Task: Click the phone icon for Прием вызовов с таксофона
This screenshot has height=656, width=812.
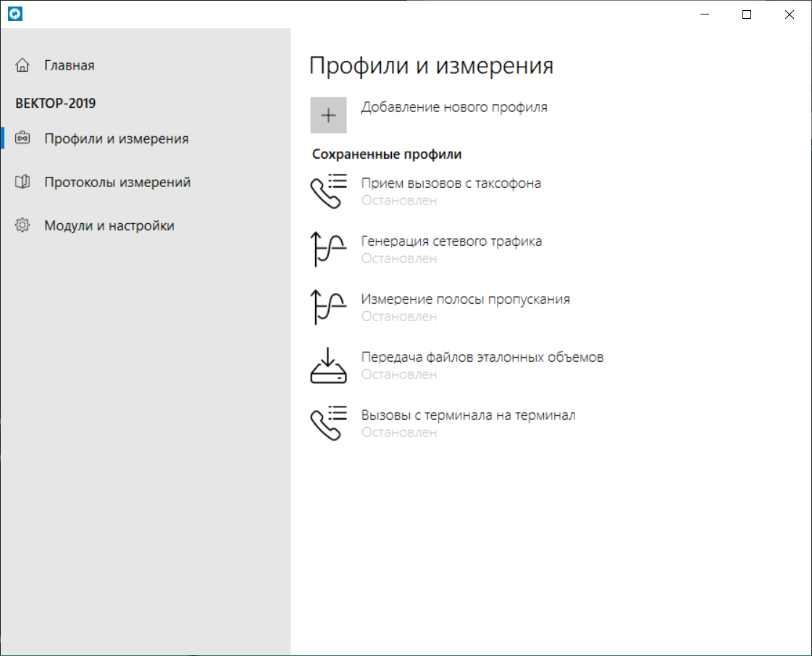Action: (328, 191)
